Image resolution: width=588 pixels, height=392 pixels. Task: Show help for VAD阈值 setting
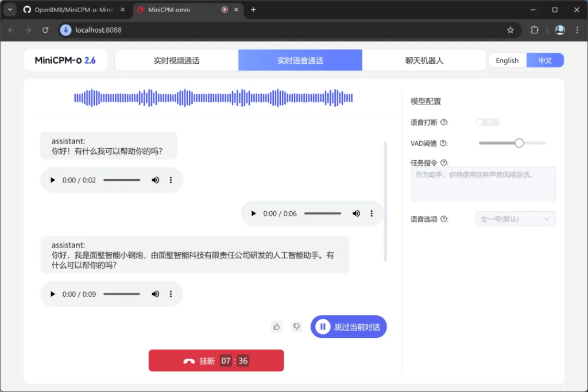point(443,143)
